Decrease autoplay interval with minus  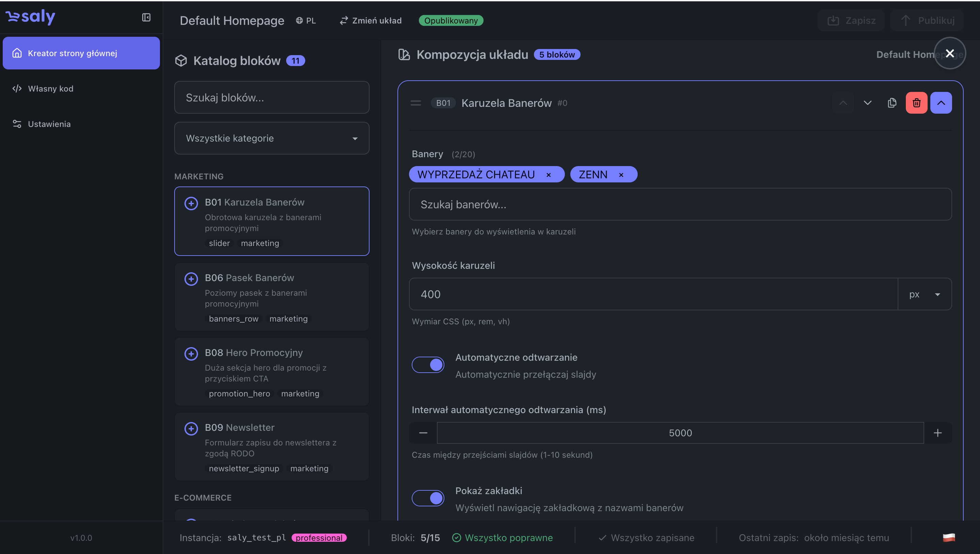tap(423, 433)
